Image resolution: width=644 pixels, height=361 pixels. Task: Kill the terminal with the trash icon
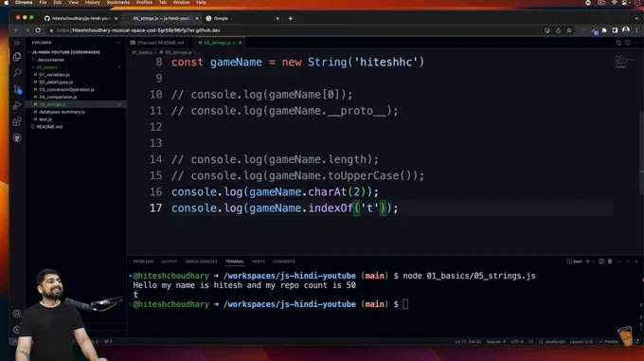[x=610, y=262]
